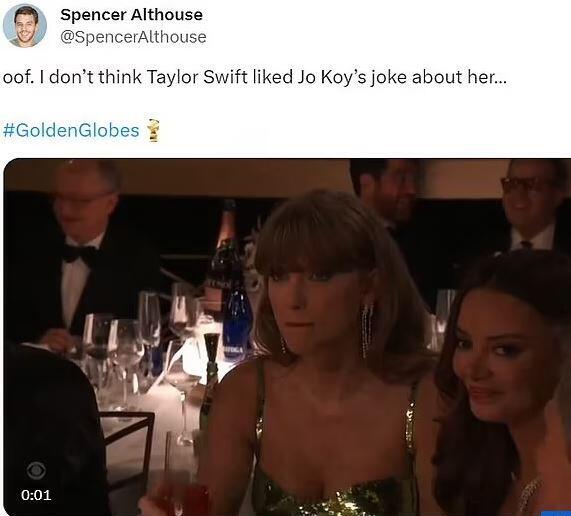The width and height of the screenshot is (571, 516).
Task: Click the Spencer Althouse display name
Action: coord(131,15)
